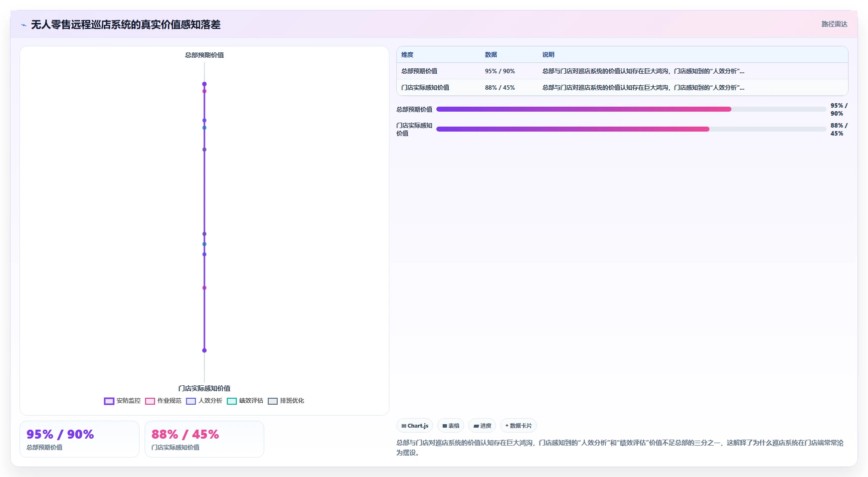This screenshot has width=868, height=477.
Task: Select the 进度 tag chip
Action: (482, 426)
